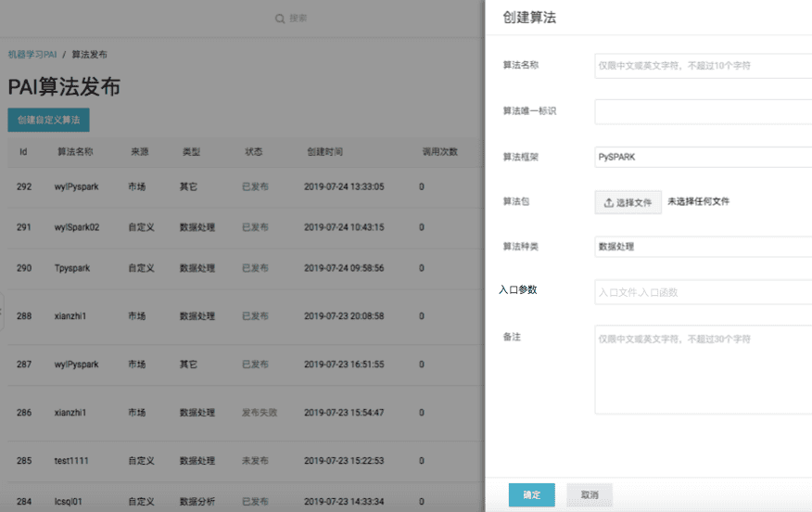Select the wylSpark02 table row
The width and height of the screenshot is (812, 512).
(x=76, y=227)
